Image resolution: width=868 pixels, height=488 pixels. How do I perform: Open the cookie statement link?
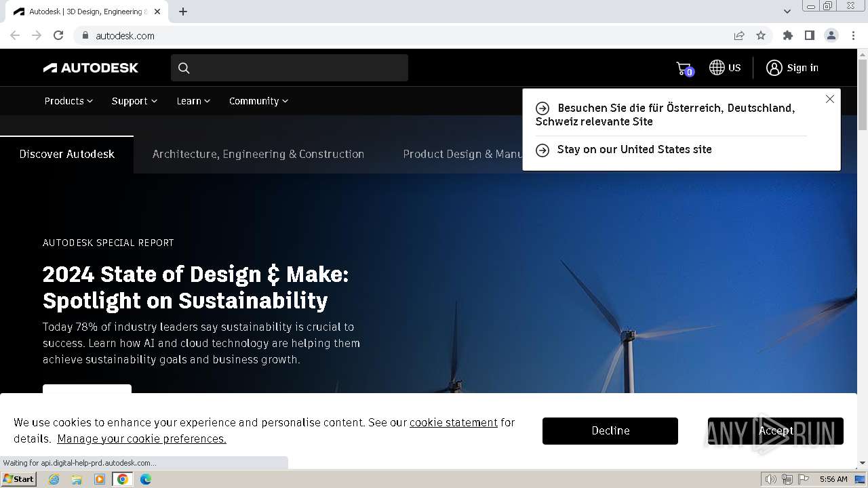point(454,422)
